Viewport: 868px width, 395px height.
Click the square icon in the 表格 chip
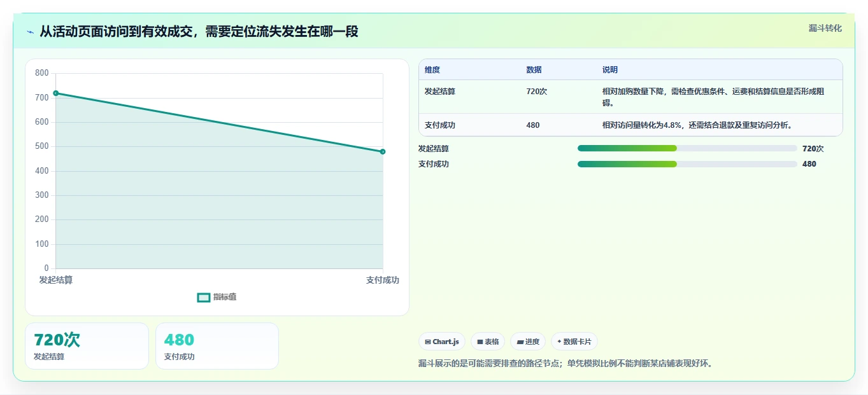pyautogui.click(x=480, y=342)
